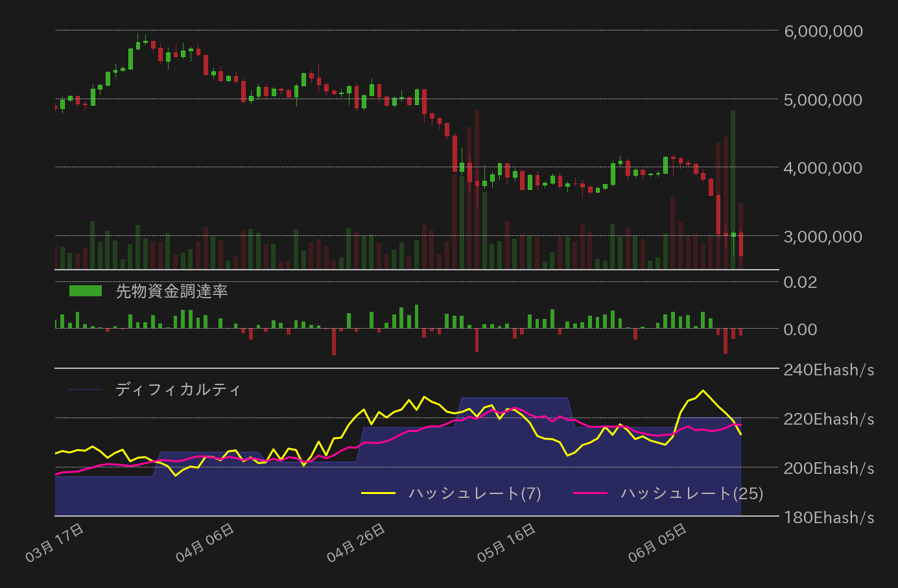This screenshot has height=588, width=898.
Task: Hide the ハッシュレート(25) pink line
Action: click(x=691, y=493)
